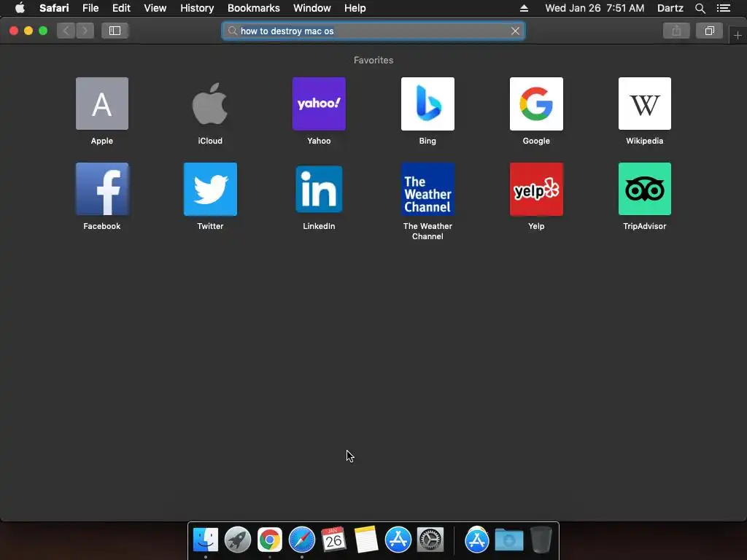Open the File menu
The width and height of the screenshot is (747, 560).
click(x=90, y=8)
